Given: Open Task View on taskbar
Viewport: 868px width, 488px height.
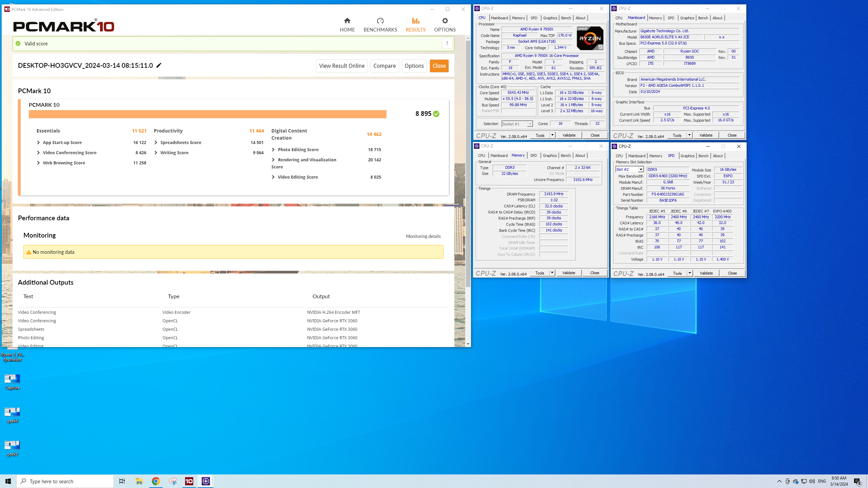Looking at the screenshot, I should click(122, 481).
